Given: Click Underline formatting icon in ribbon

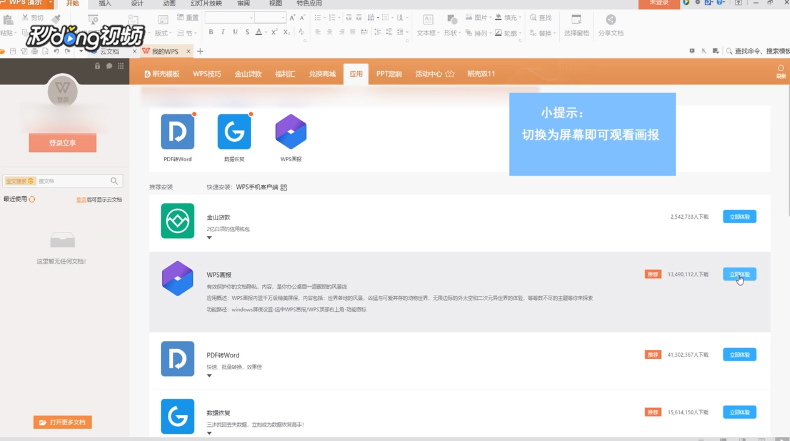Looking at the screenshot, I should [235, 32].
